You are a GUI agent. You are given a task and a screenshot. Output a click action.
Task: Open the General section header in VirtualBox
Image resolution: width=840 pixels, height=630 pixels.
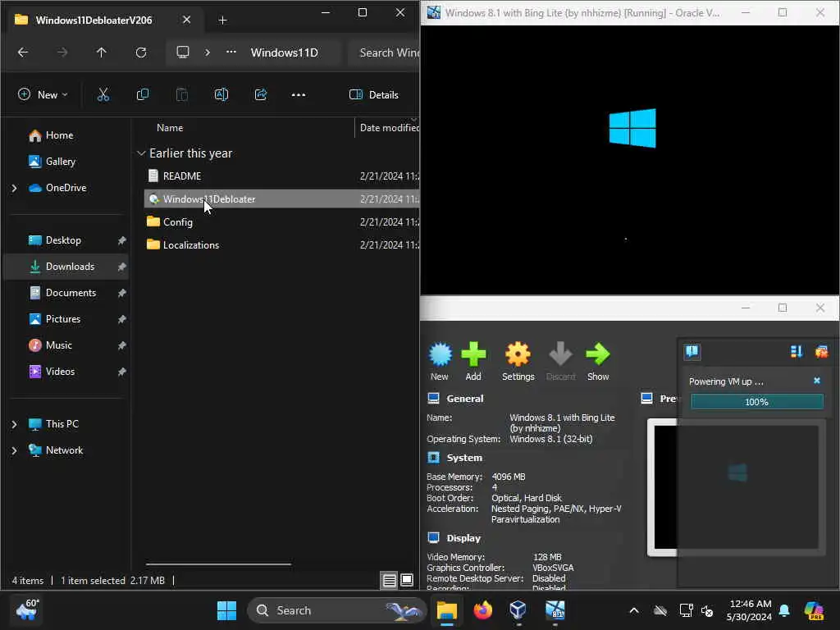pos(465,399)
